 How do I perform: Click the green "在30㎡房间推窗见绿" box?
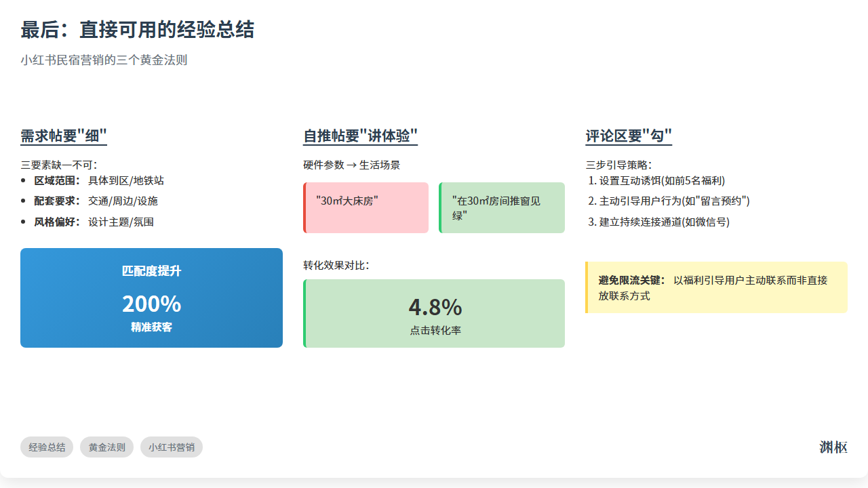point(502,207)
